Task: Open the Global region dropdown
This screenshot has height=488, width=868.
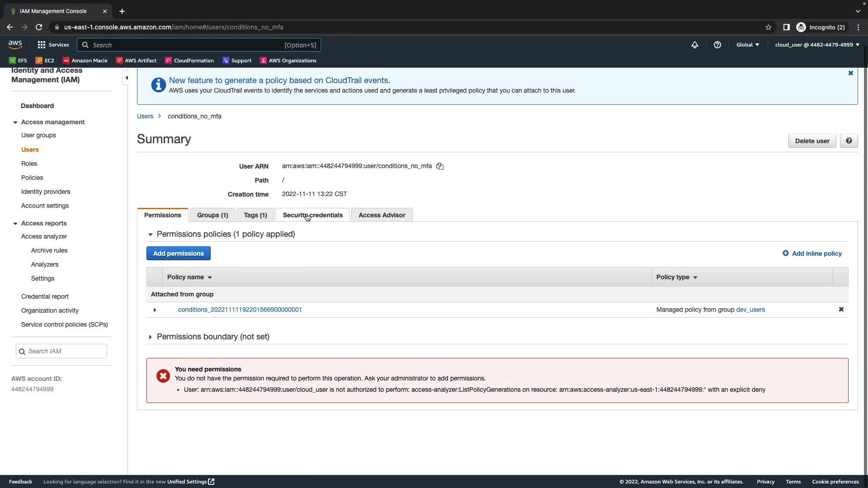Action: [747, 45]
